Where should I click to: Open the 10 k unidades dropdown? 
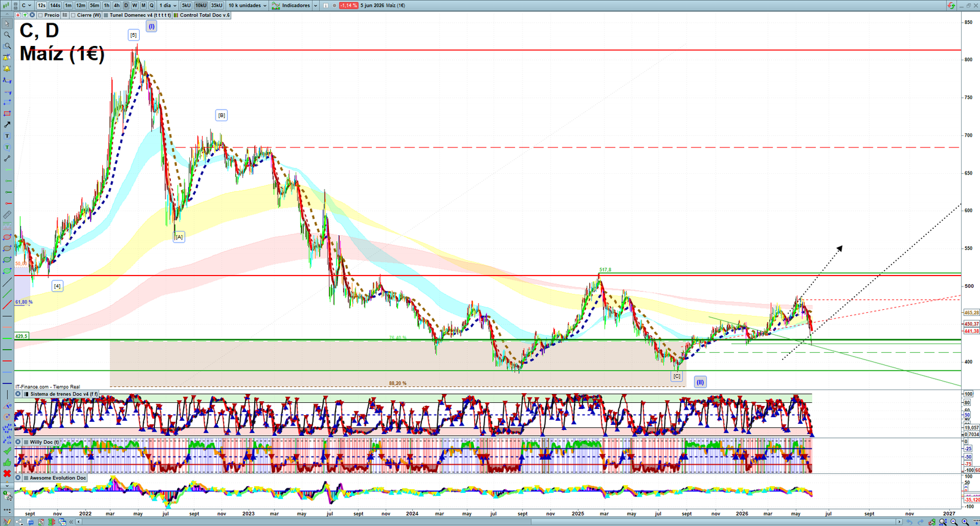(247, 5)
